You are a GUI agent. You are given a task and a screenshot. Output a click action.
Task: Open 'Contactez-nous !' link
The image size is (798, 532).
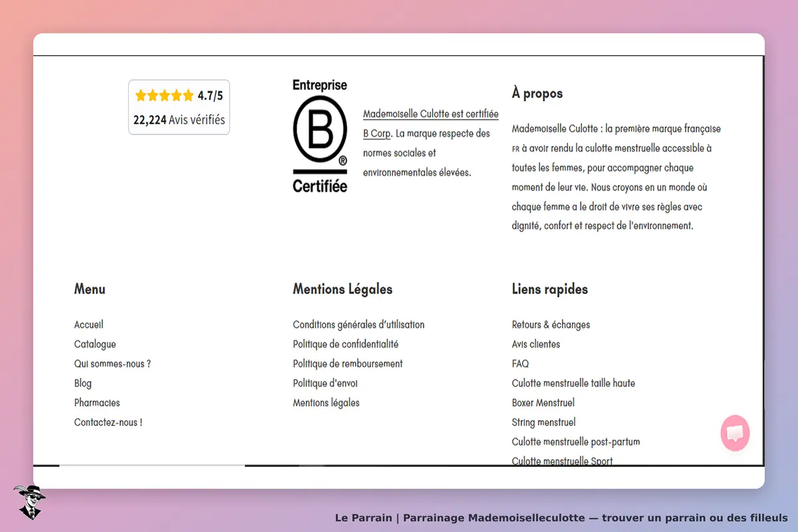(108, 422)
